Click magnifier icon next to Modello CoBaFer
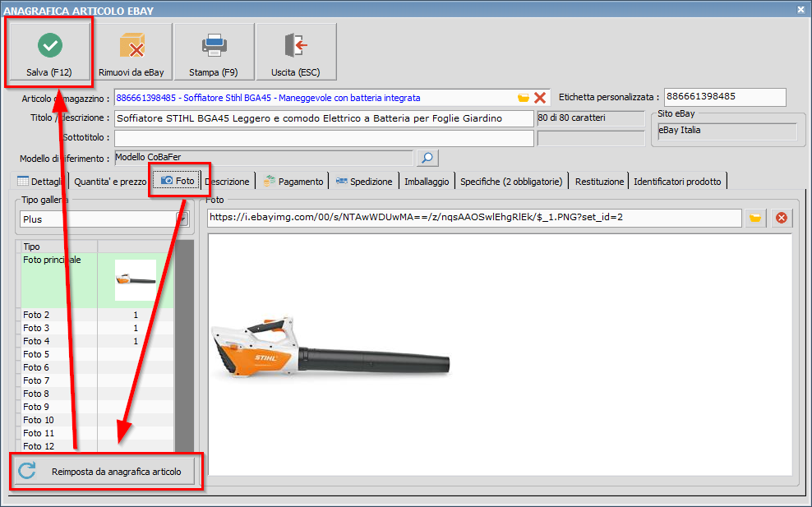812x507 pixels. (x=427, y=158)
